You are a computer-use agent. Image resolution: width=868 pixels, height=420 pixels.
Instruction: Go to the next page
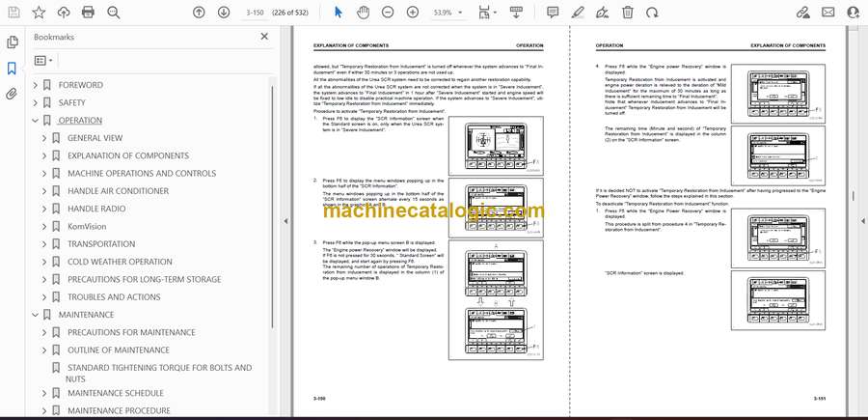pyautogui.click(x=224, y=13)
